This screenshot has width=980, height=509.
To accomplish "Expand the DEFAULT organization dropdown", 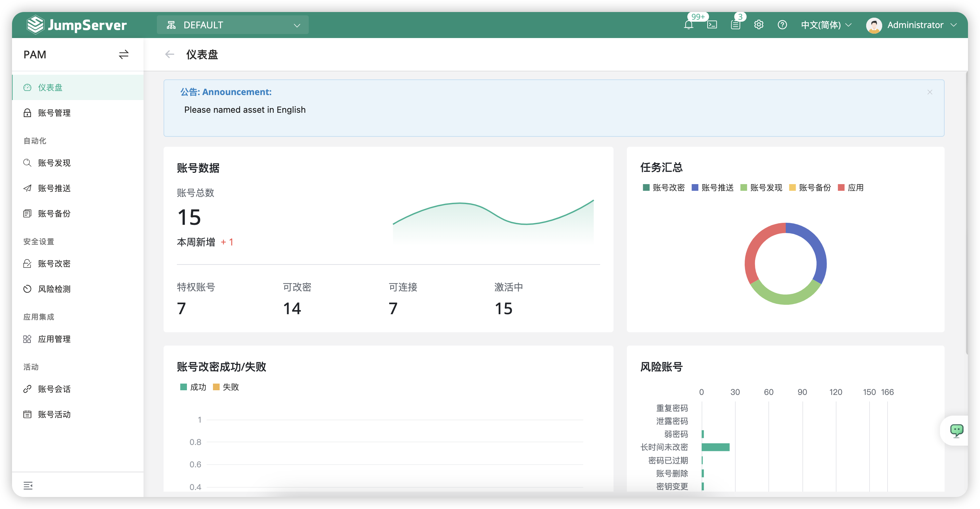I will pos(232,25).
